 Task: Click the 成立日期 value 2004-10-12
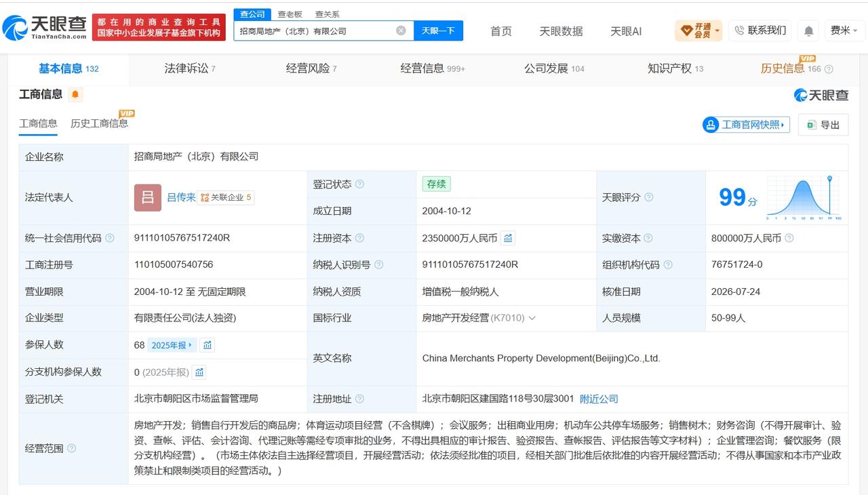coord(446,211)
